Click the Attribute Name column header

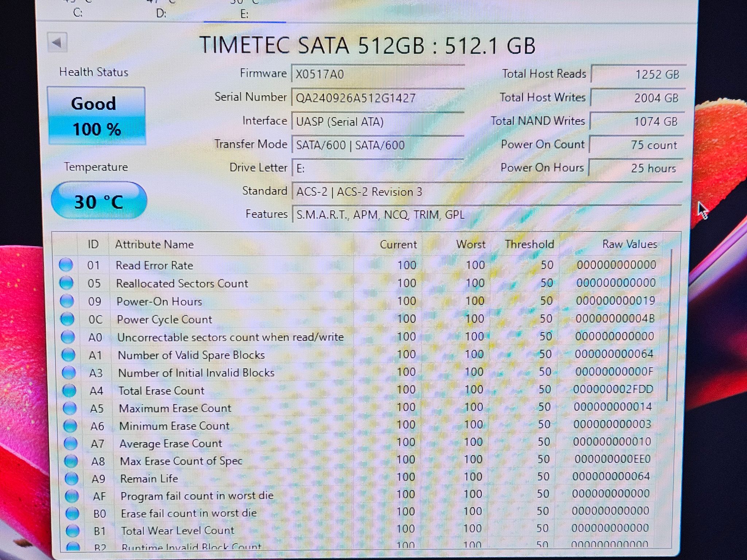point(154,244)
